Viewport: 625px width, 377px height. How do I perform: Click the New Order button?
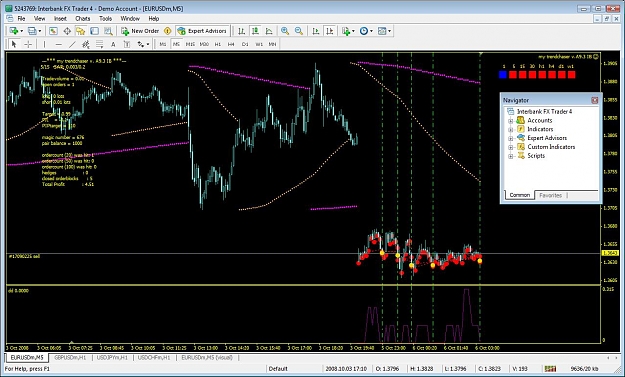tap(140, 31)
